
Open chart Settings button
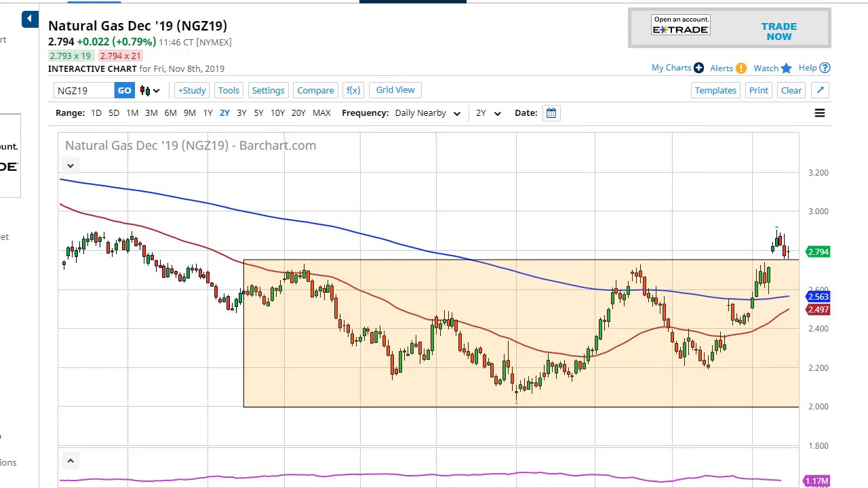(268, 90)
